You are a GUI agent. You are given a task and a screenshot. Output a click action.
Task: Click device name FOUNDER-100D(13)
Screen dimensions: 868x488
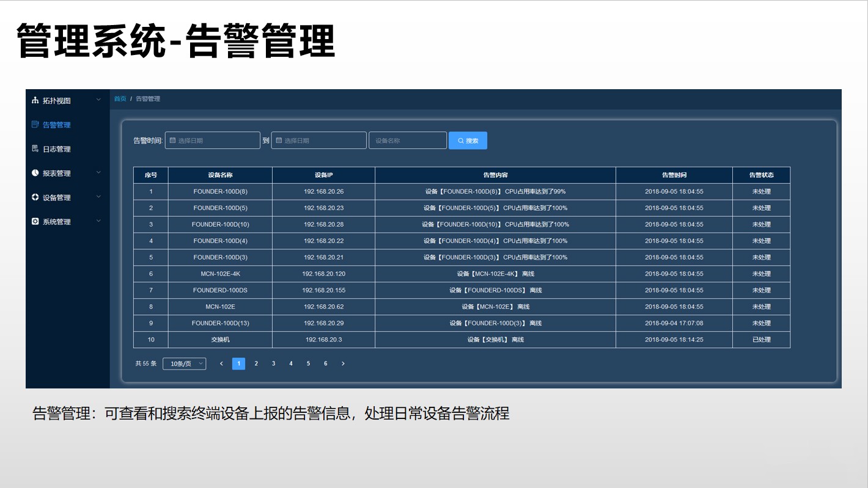click(x=220, y=324)
